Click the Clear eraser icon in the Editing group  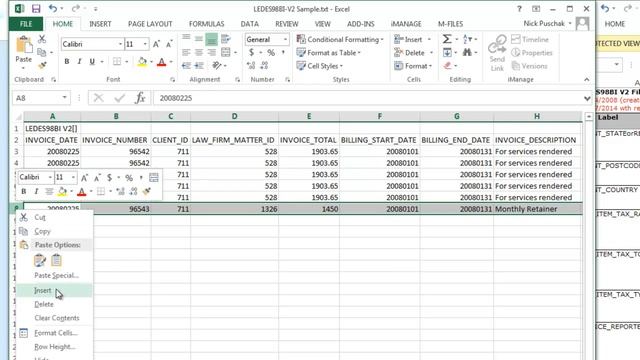coord(447,66)
